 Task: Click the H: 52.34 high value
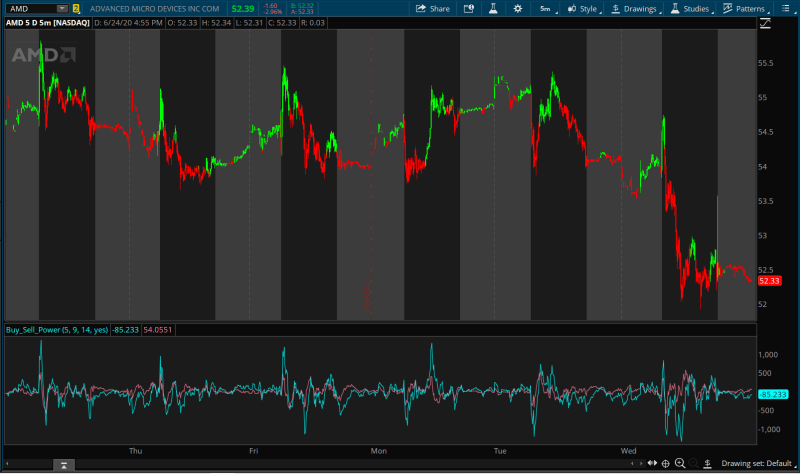(216, 23)
